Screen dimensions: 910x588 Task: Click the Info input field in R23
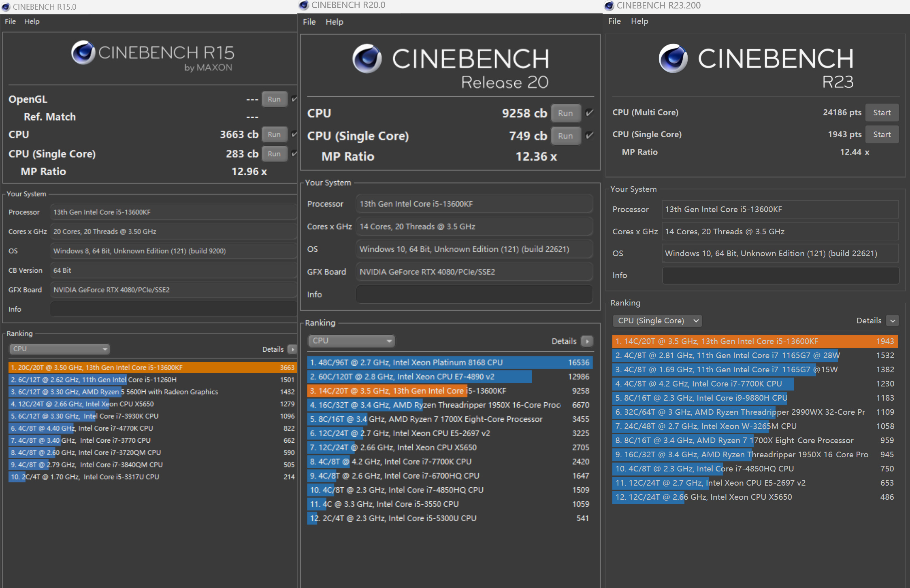[x=780, y=275]
